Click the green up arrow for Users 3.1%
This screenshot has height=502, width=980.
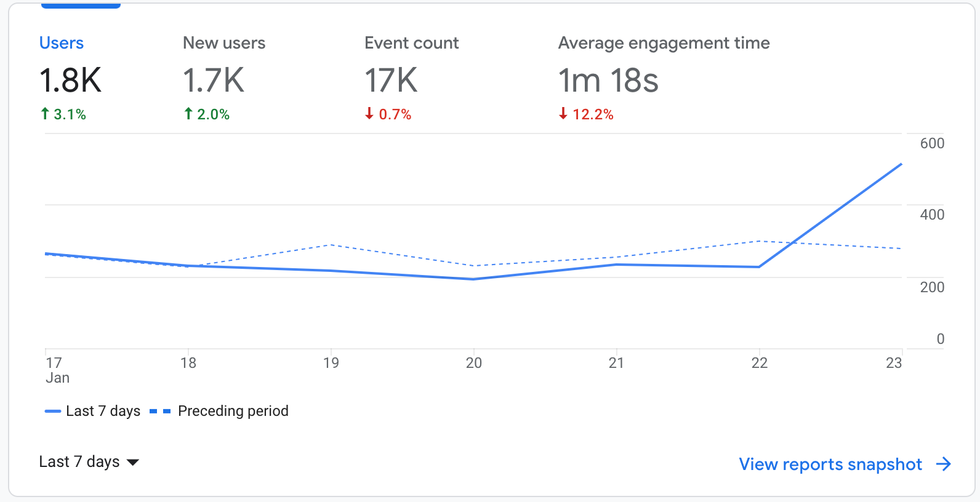(45, 114)
